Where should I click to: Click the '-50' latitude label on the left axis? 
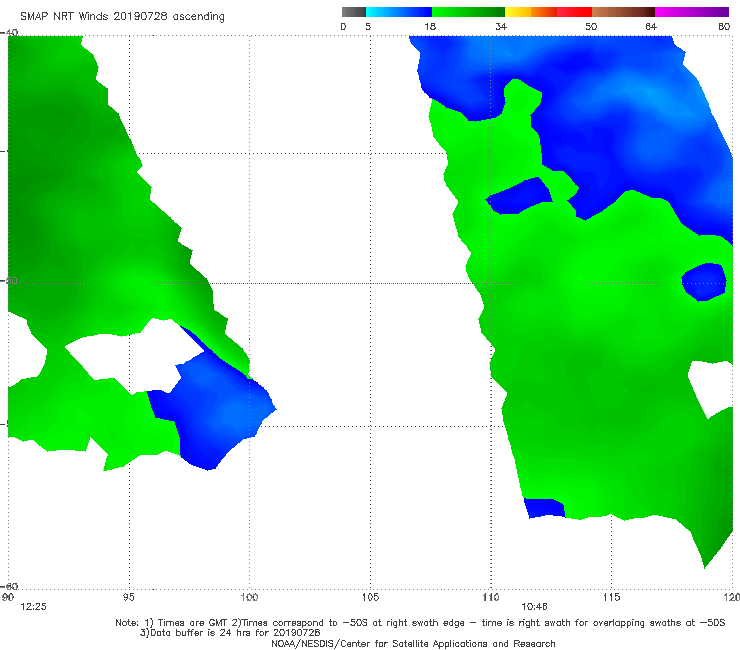coord(9,280)
